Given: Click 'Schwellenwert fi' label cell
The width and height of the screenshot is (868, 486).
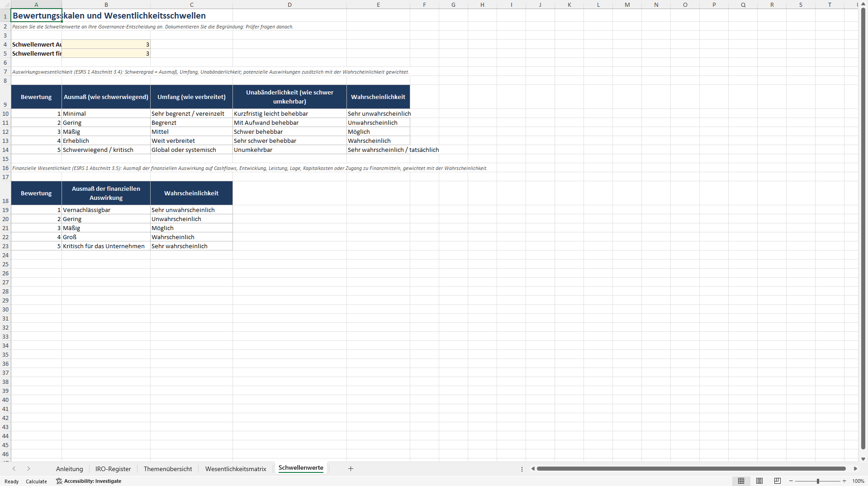Looking at the screenshot, I should coord(36,53).
